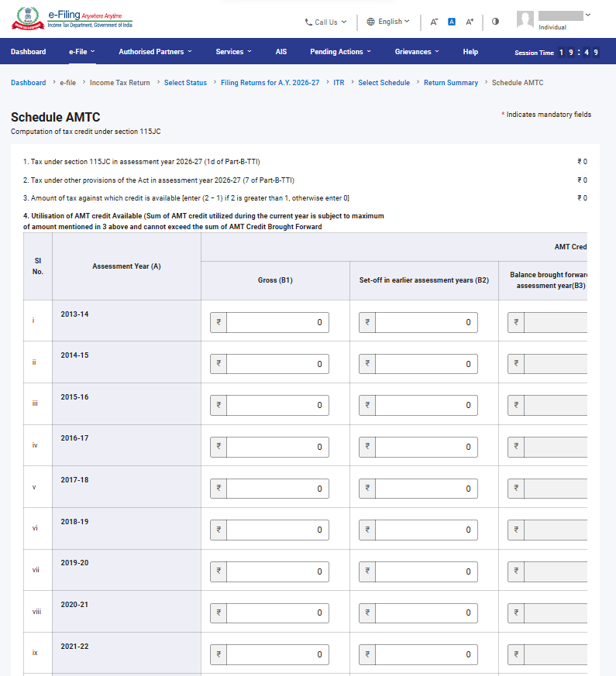616x676 pixels.
Task: Click the Return Summary breadcrumb link
Action: [451, 83]
